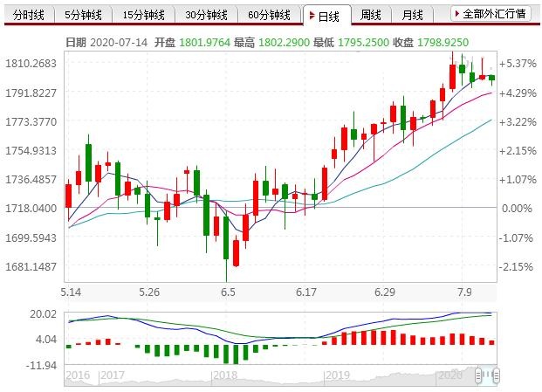
Task: Click the MACD scale value 20.02
Action: 44,314
